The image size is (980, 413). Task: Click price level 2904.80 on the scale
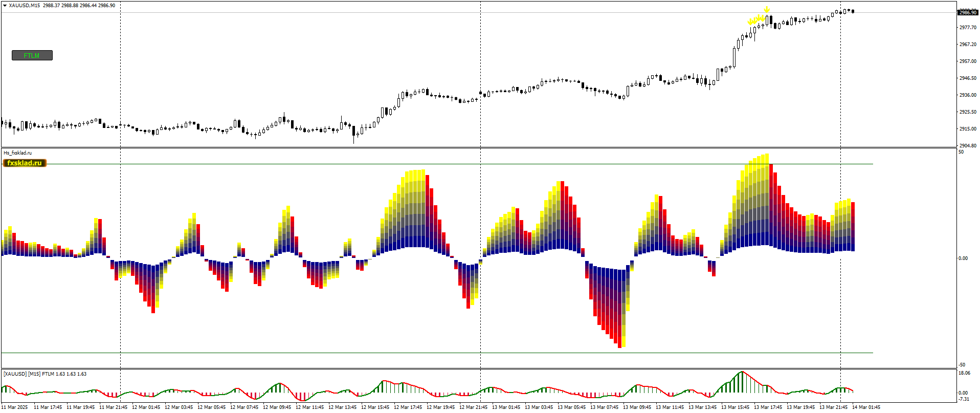[968, 145]
